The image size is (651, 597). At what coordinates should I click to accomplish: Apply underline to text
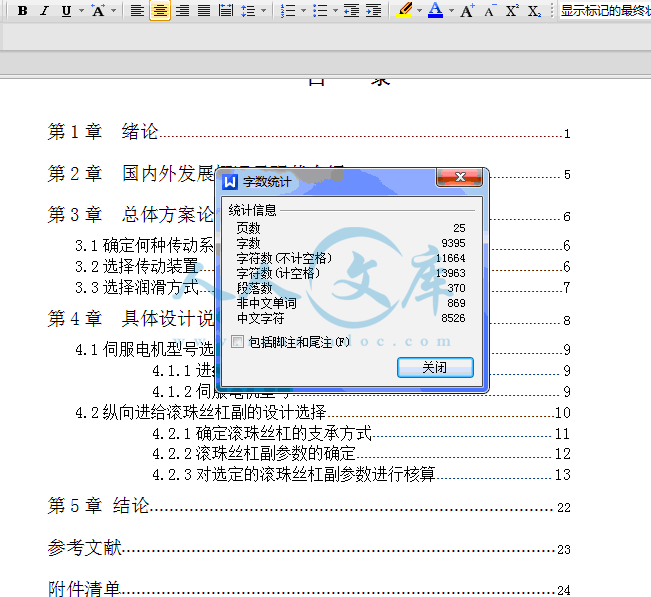[x=66, y=10]
